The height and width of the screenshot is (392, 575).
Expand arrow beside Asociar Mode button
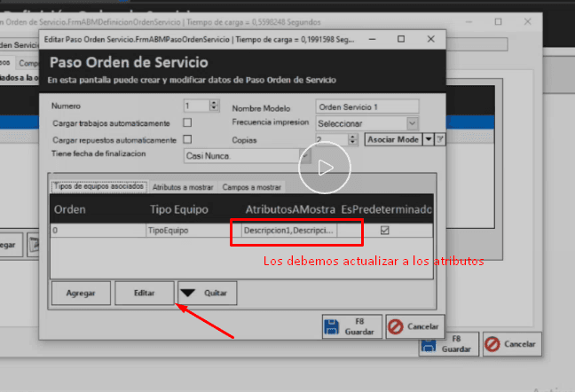point(428,139)
